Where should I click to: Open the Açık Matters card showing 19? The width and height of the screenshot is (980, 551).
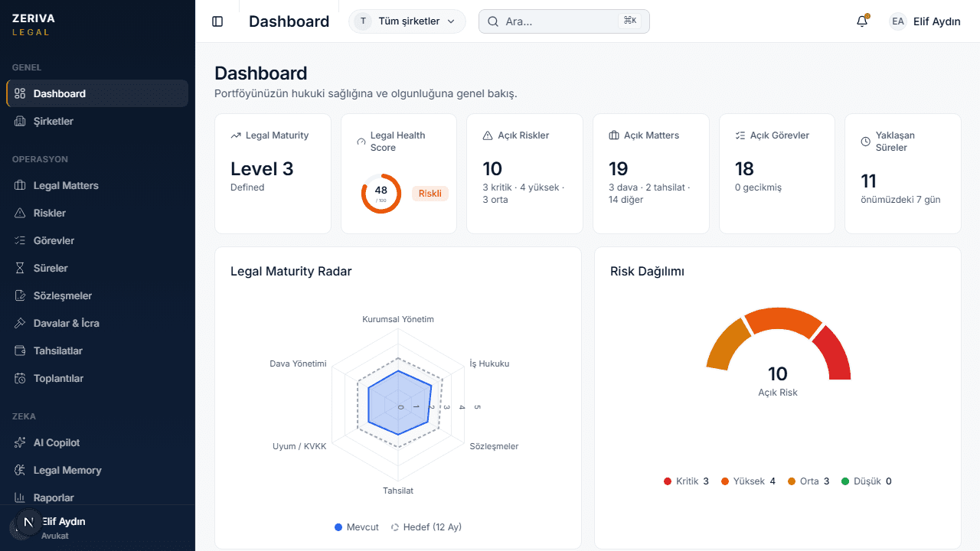coord(651,174)
